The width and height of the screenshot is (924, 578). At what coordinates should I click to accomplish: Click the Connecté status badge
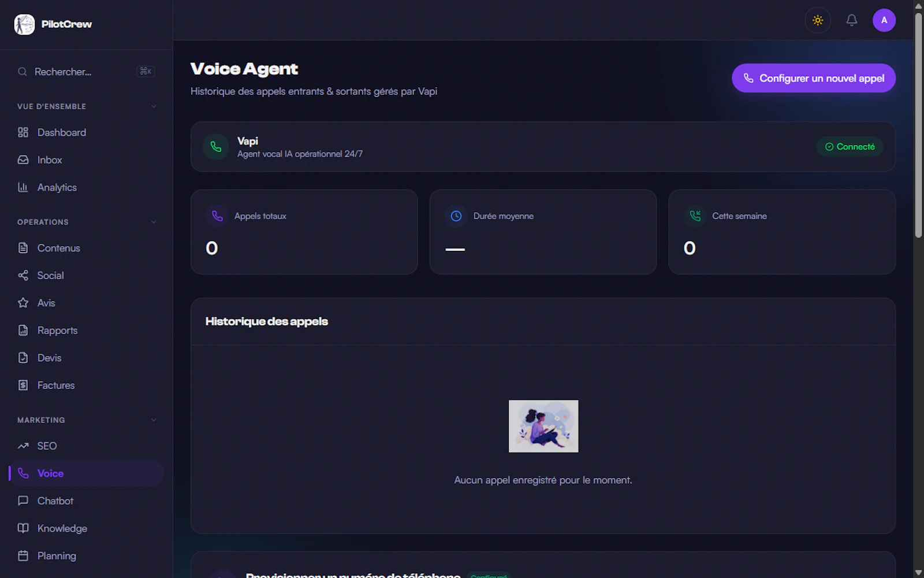click(850, 147)
